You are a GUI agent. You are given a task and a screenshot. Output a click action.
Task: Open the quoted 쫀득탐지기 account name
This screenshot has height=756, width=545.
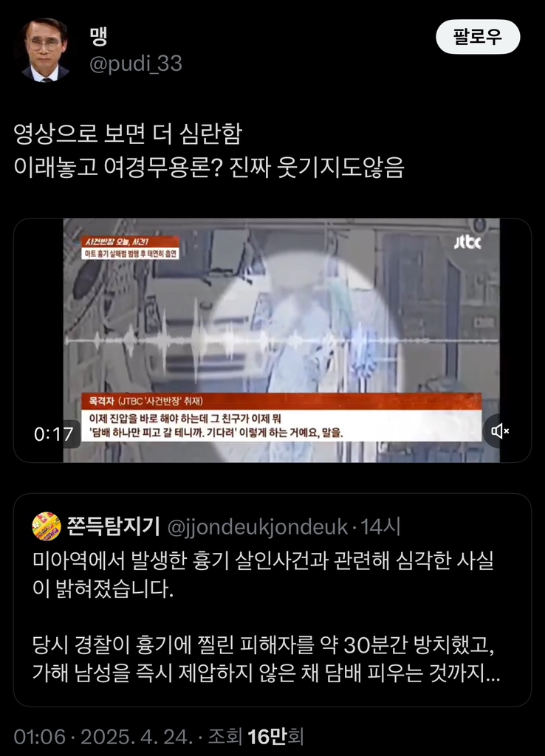pos(113,526)
